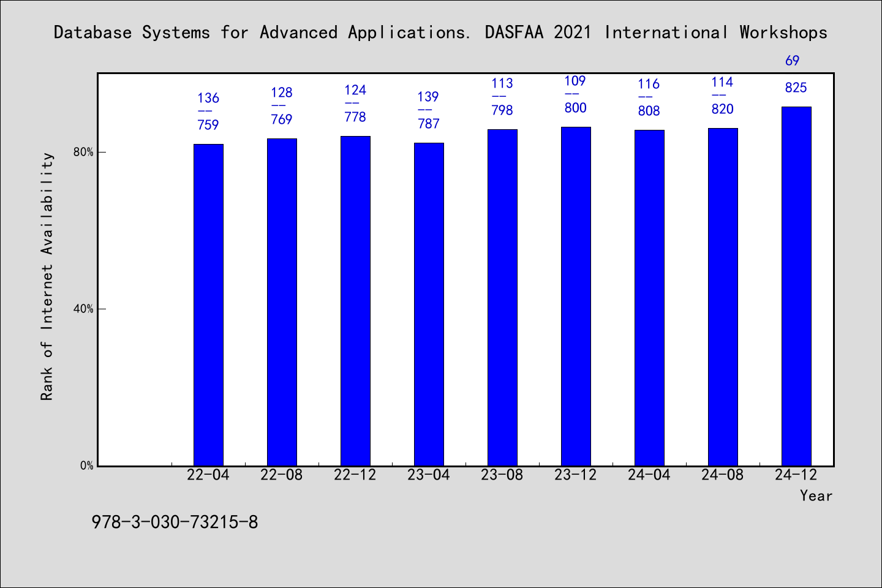Select the value label 124
Viewport: 882px width, 588px height.
[355, 90]
